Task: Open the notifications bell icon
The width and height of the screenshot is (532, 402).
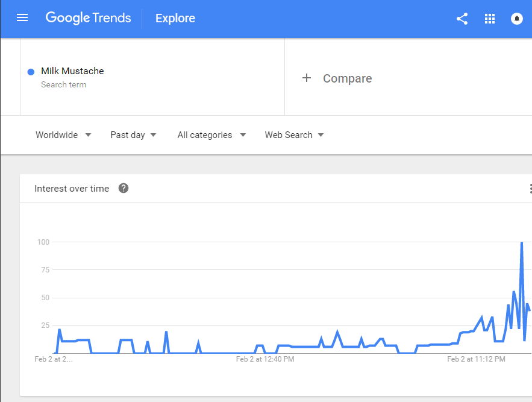Action: coord(517,19)
